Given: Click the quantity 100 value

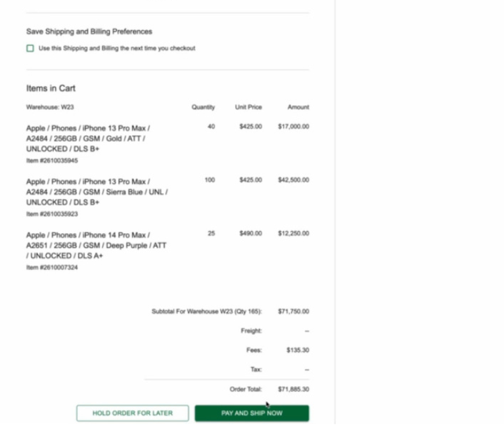Looking at the screenshot, I should (x=210, y=180).
